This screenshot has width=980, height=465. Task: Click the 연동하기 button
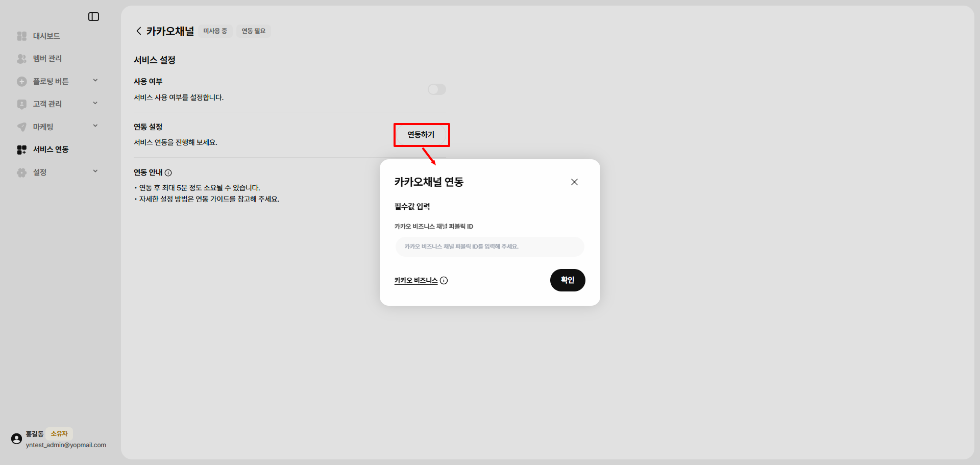[421, 135]
